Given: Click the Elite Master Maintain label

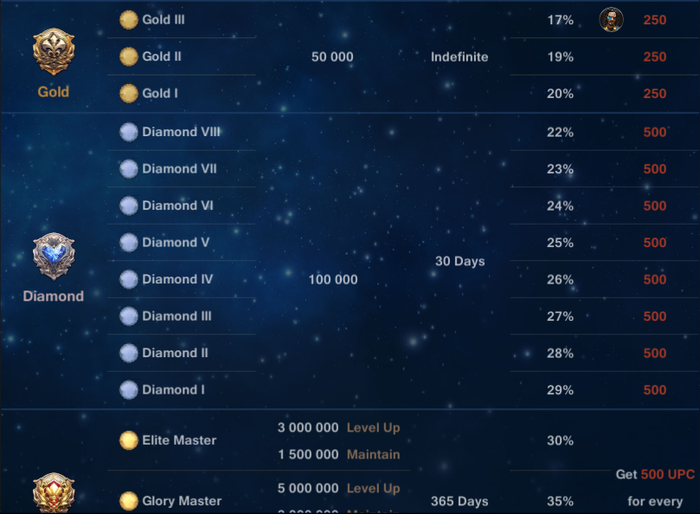Looking at the screenshot, I should point(373,455).
